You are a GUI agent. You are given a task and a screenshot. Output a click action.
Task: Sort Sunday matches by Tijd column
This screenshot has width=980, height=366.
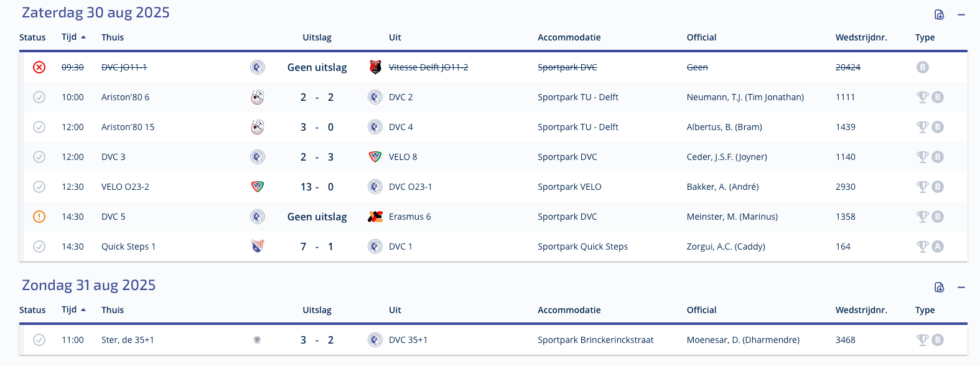coord(73,310)
